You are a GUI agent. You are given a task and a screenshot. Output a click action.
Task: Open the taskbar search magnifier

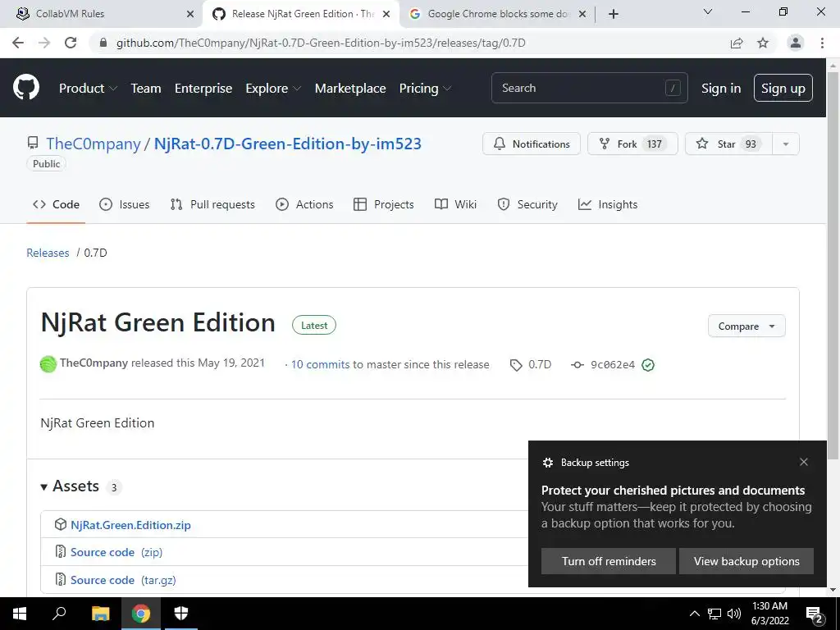(59, 614)
